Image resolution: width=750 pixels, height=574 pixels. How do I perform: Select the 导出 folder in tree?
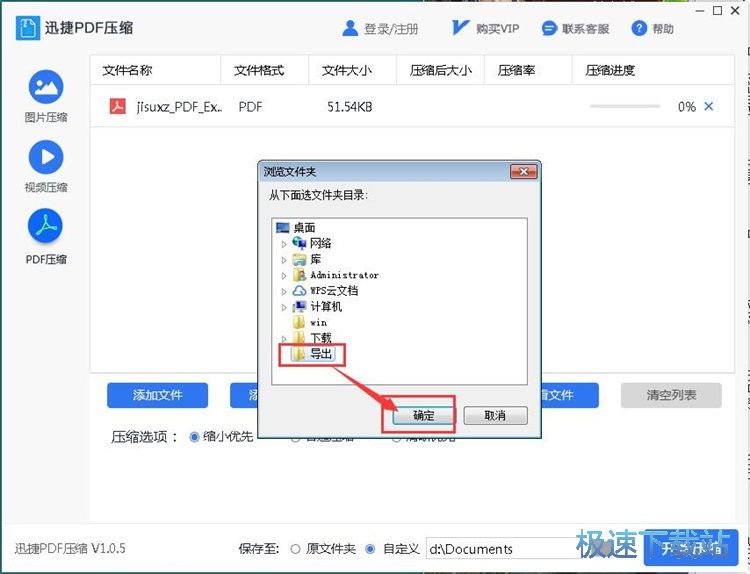pyautogui.click(x=321, y=354)
